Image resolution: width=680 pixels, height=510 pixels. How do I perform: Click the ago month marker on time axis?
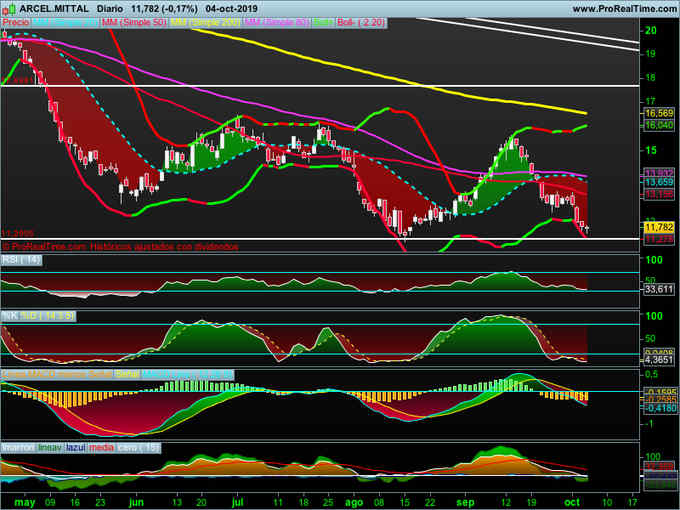click(354, 502)
